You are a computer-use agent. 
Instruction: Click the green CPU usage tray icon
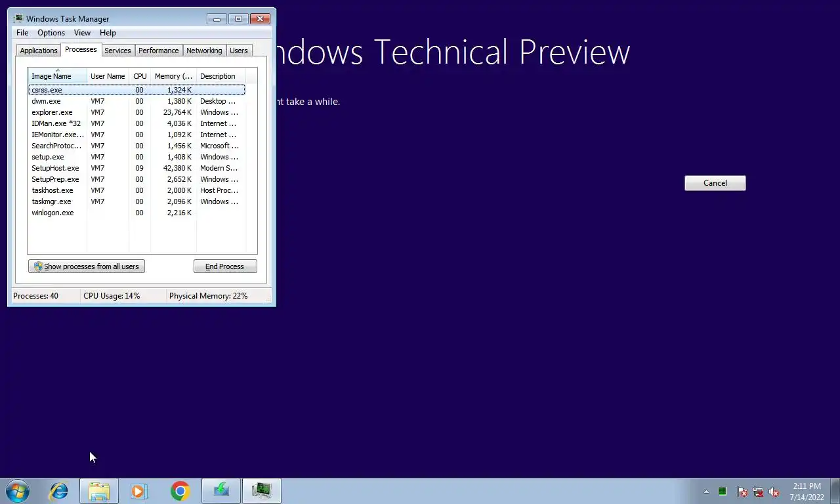(x=723, y=491)
